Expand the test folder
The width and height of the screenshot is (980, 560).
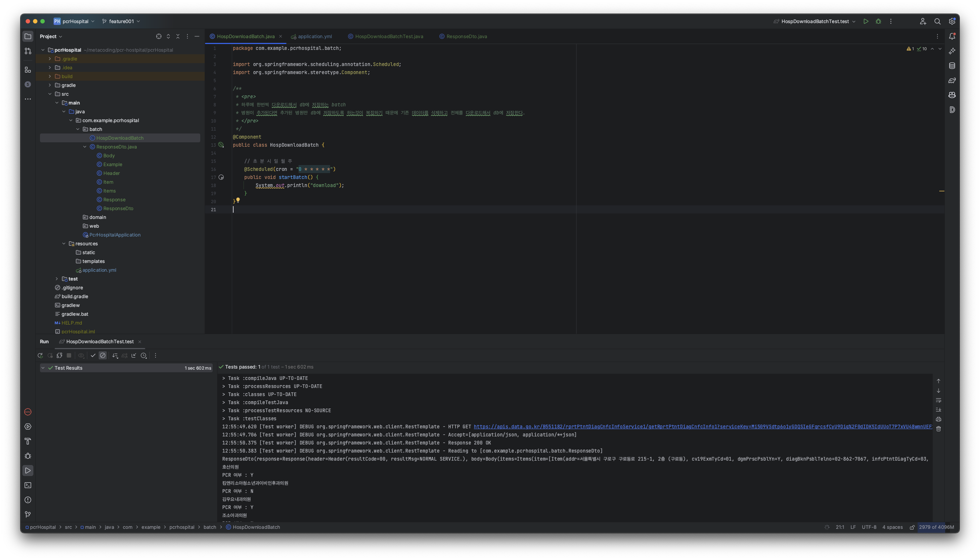(x=57, y=279)
